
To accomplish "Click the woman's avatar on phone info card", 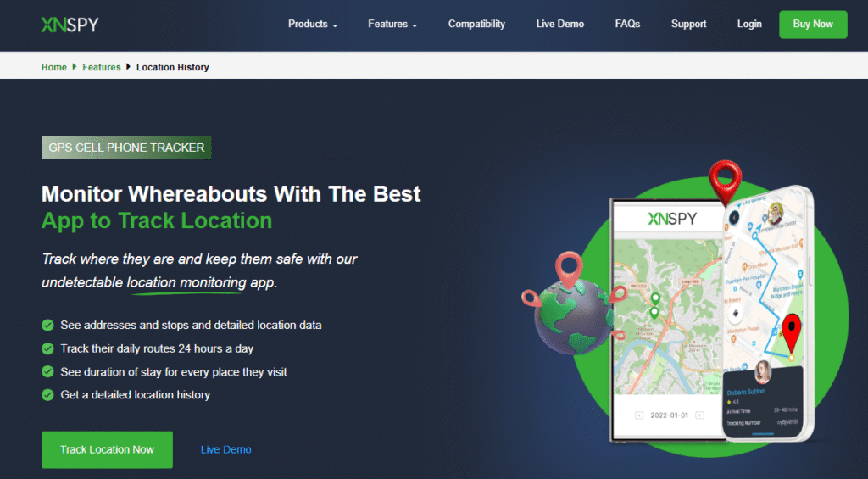I will click(764, 372).
